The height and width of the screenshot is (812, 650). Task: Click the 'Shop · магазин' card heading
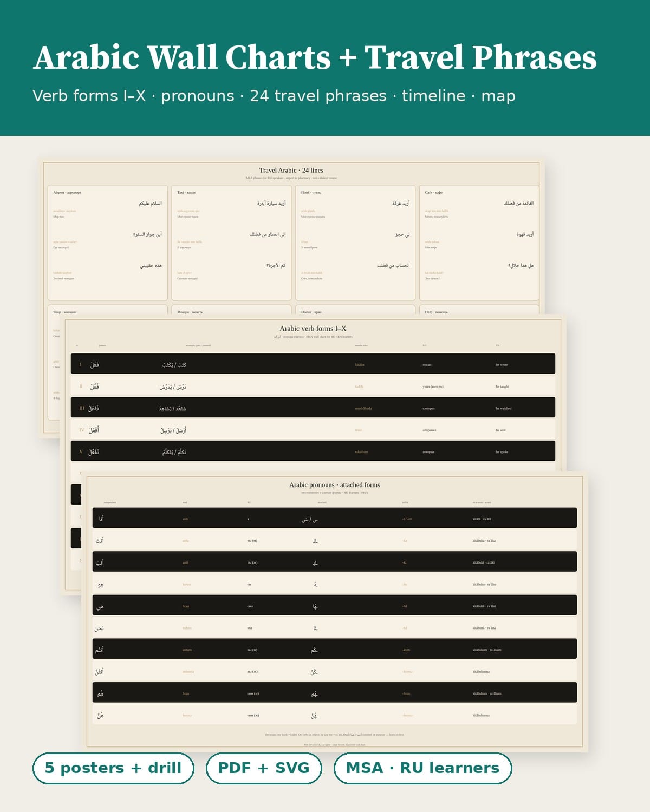(x=65, y=312)
